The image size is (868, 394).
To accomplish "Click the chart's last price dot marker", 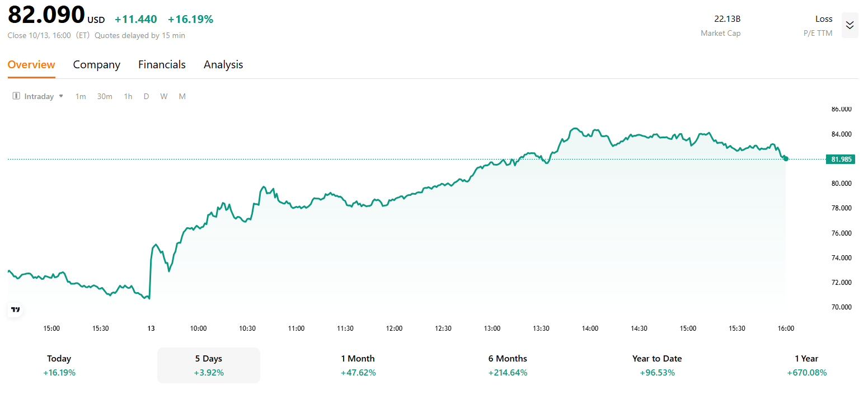I will 786,159.
